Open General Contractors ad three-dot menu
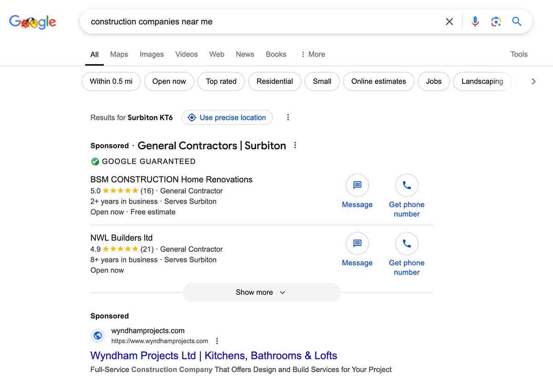 point(295,146)
